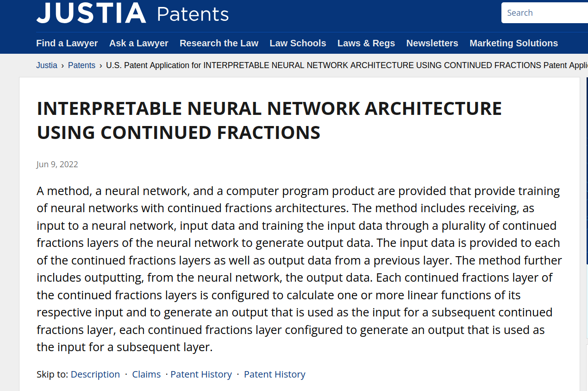Open the Laws & Regs menu
The image size is (588, 391).
coord(366,43)
